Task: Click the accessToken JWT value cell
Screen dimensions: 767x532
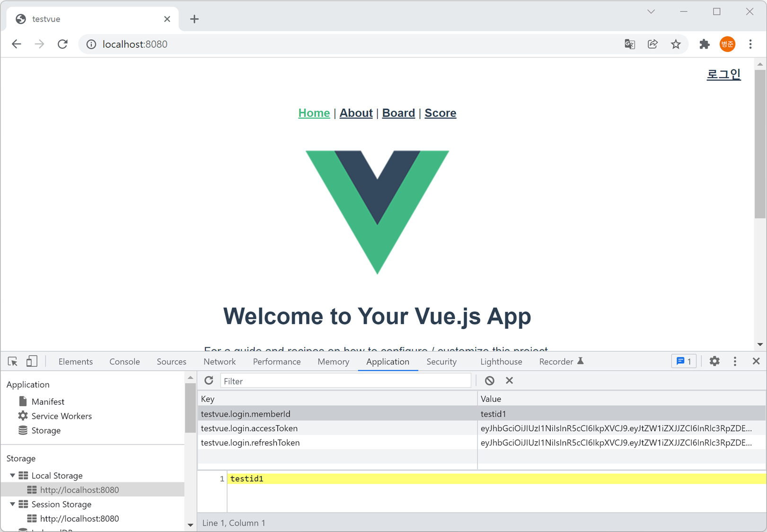Action: 622,428
